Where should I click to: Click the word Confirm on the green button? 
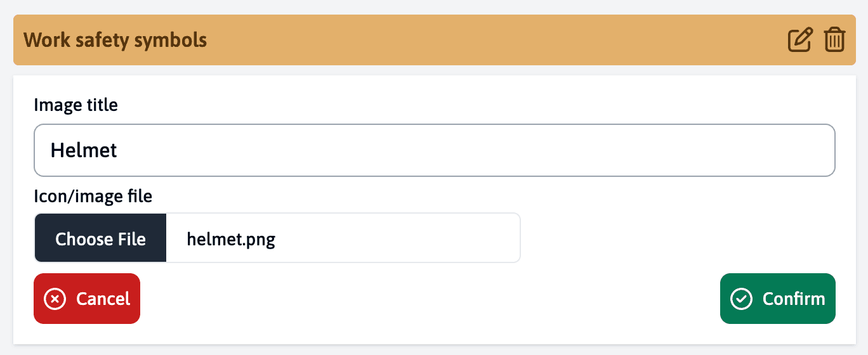point(793,299)
